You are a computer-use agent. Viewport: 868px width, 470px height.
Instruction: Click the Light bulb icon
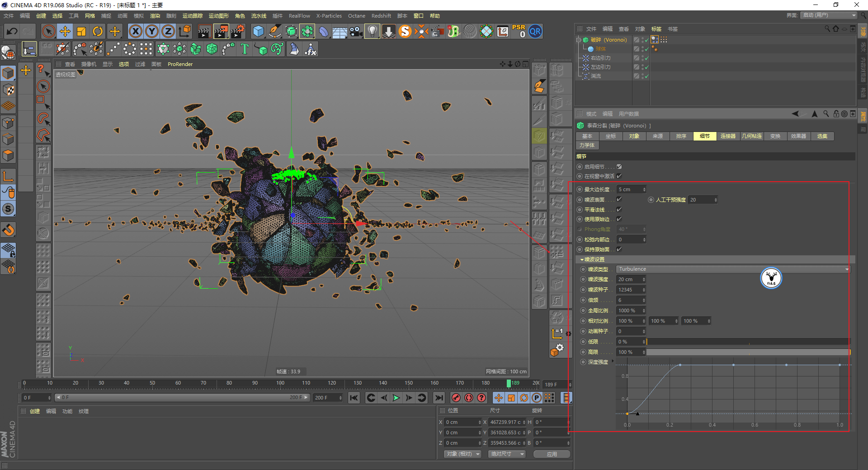tap(372, 31)
